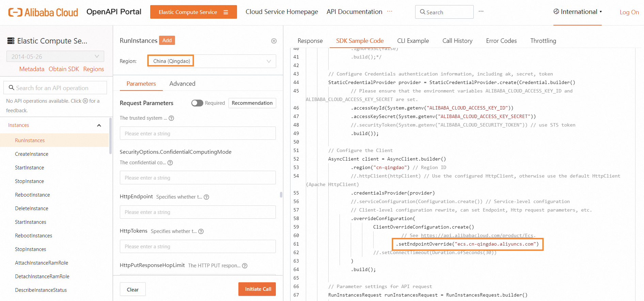
Task: Click the Obtain SDK link
Action: click(64, 69)
